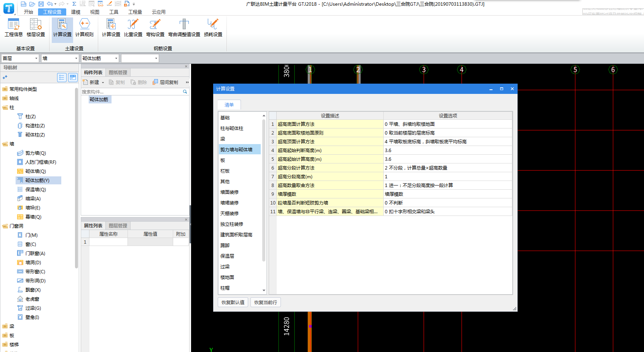Image resolution: width=644 pixels, height=352 pixels.
Task: Click the panel view icon in navigation tree header
Action: [73, 78]
